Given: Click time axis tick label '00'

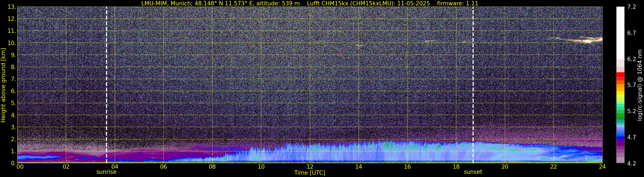Looking at the screenshot, I should coord(20,167).
